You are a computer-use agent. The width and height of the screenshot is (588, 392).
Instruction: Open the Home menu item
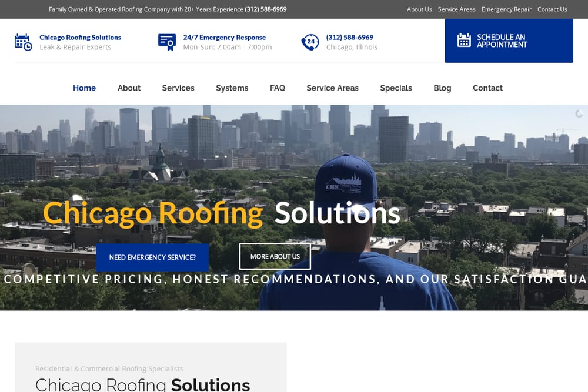(x=84, y=88)
